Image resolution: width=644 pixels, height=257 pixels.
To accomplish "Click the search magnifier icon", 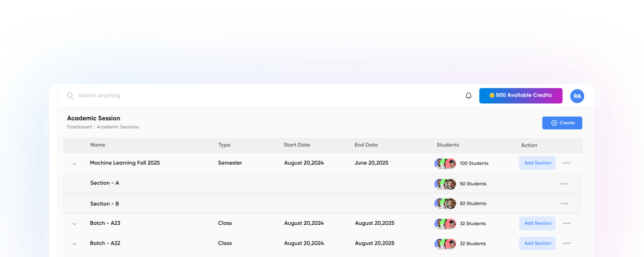I will coord(70,96).
